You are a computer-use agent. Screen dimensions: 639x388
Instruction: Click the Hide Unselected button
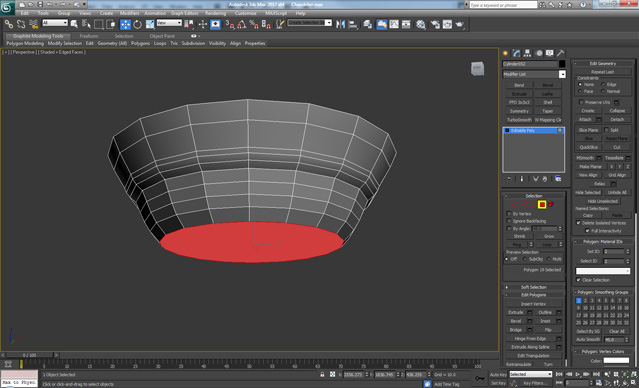point(603,201)
